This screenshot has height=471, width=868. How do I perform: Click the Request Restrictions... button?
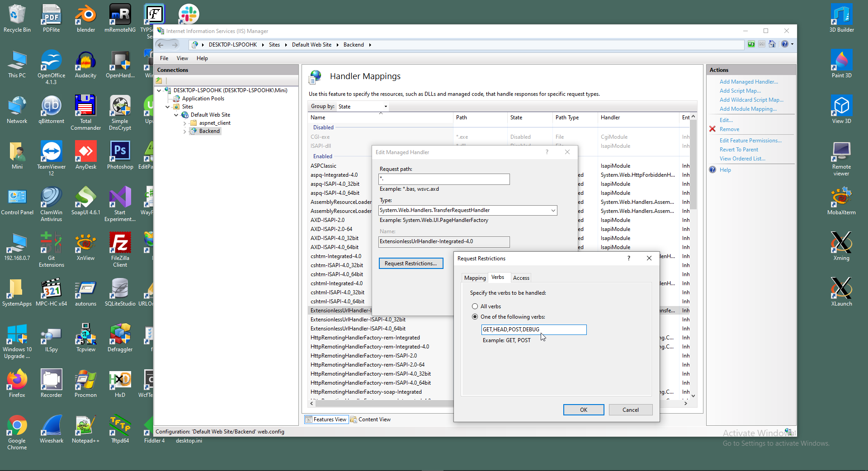click(x=411, y=264)
